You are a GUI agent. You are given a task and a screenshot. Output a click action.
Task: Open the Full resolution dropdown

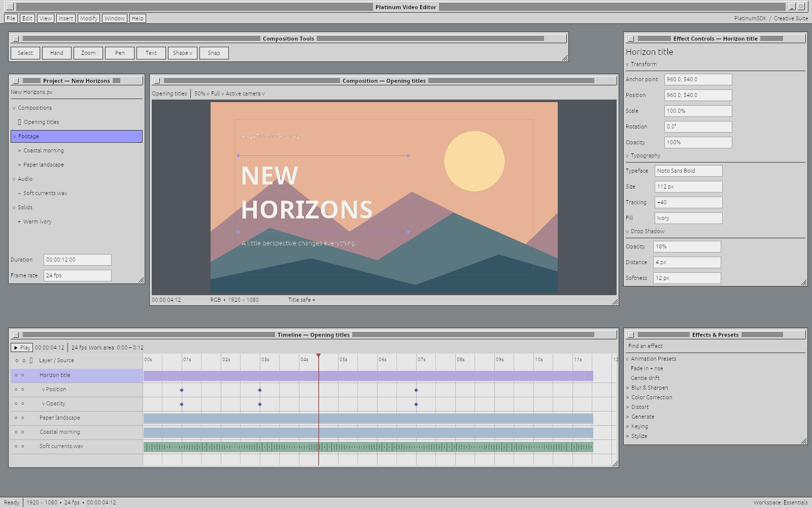tap(217, 94)
